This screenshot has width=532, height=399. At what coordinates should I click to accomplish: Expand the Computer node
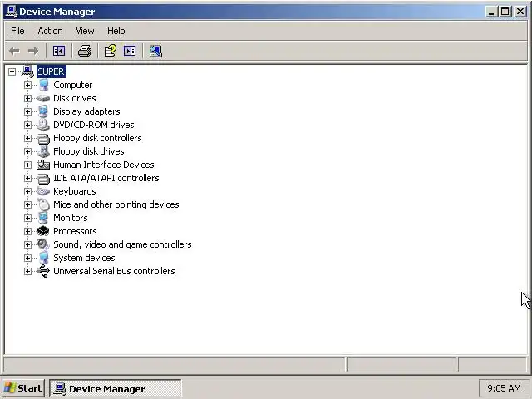(x=27, y=85)
